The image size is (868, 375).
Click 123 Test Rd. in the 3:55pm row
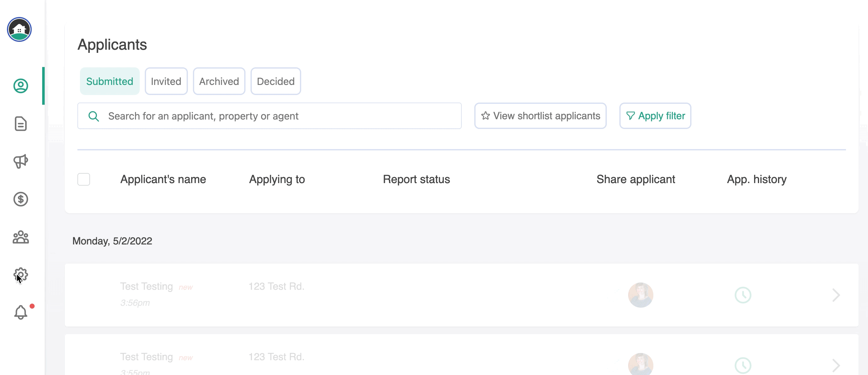[x=276, y=357]
